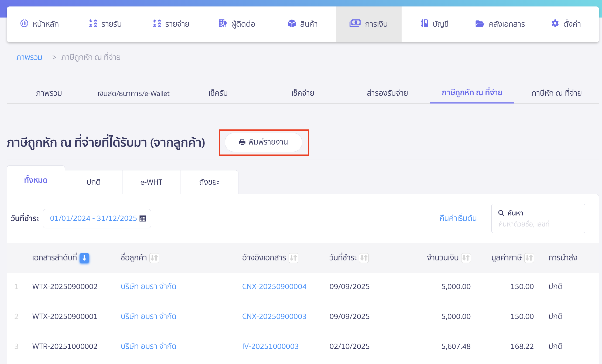
Task: Click the คืนค่าเริ่มต้น reset link
Action: 458,218
